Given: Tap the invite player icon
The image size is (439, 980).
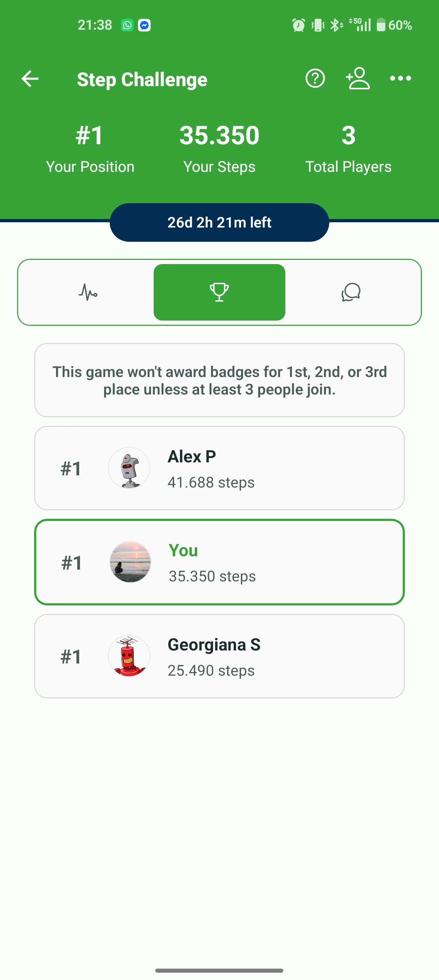Looking at the screenshot, I should pos(358,78).
